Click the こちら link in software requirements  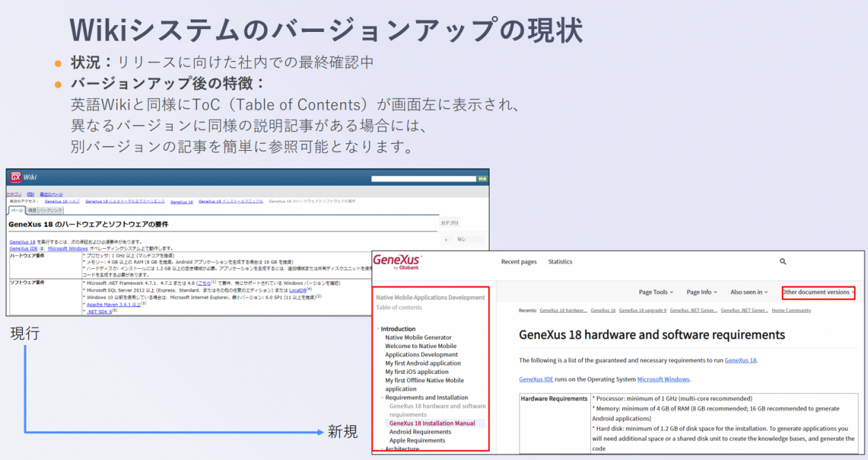pos(203,284)
